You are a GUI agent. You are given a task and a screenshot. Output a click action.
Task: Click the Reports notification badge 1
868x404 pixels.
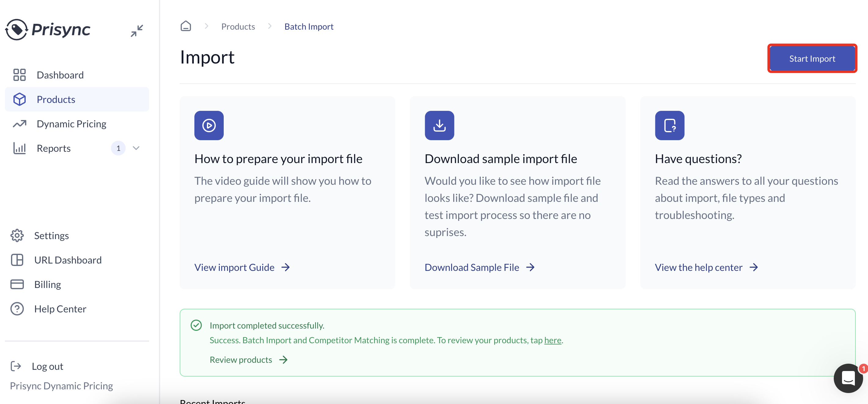pos(118,148)
